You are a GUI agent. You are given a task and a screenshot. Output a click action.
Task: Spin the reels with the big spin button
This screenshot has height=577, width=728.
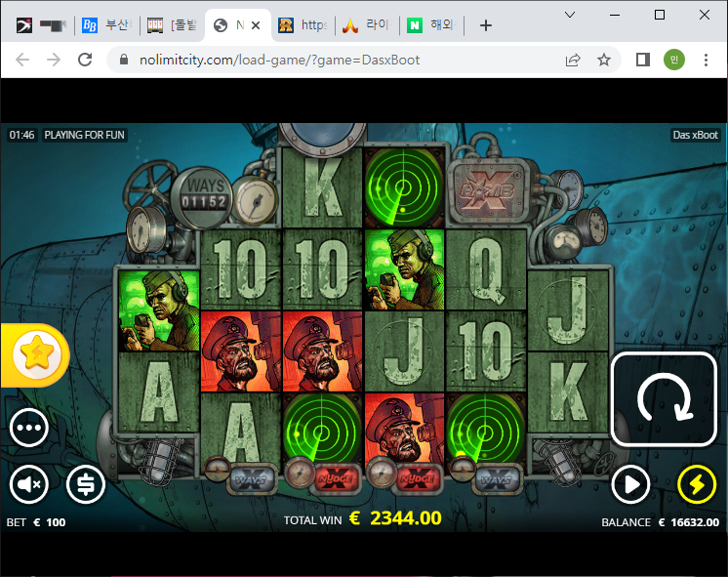[664, 399]
